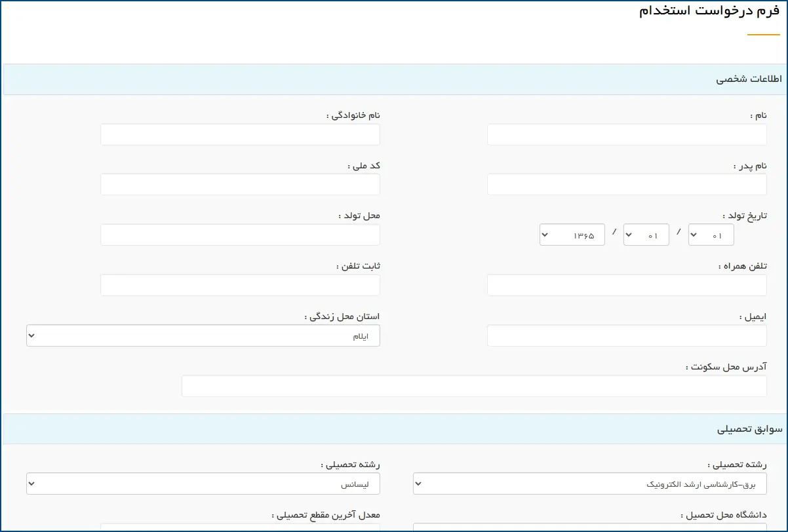Image resolution: width=788 pixels, height=532 pixels.
Task: Click the کد ملی input field
Action: click(x=240, y=184)
